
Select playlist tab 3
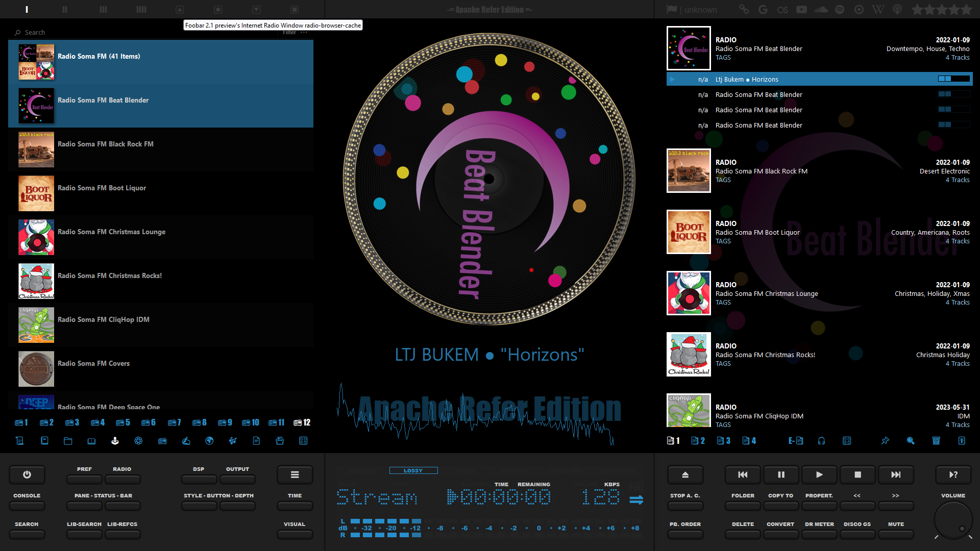pos(723,441)
